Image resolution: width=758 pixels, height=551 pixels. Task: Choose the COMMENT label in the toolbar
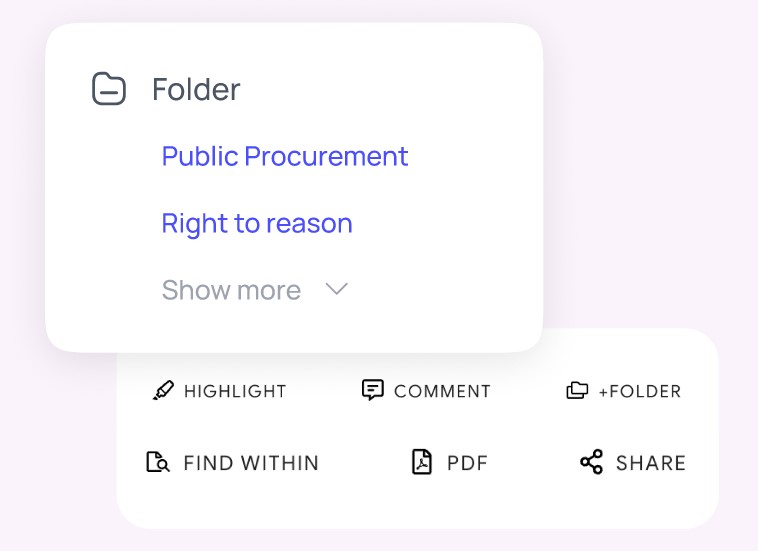[442, 392]
